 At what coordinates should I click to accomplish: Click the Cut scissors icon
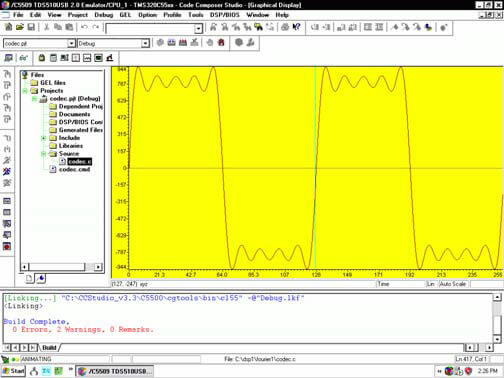(x=47, y=27)
